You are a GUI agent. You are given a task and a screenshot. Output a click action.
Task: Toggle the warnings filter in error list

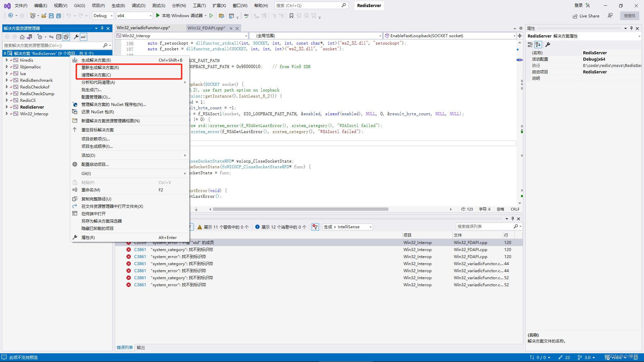coord(223,227)
